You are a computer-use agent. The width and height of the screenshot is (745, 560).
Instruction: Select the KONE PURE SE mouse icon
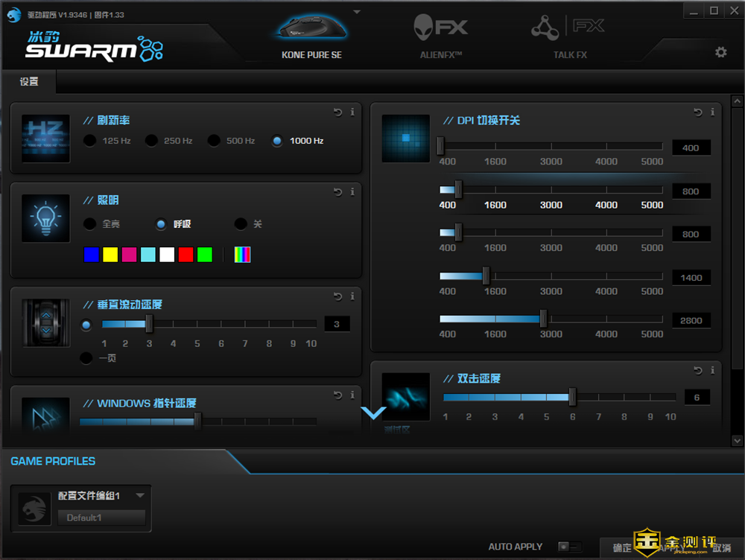pyautogui.click(x=312, y=30)
